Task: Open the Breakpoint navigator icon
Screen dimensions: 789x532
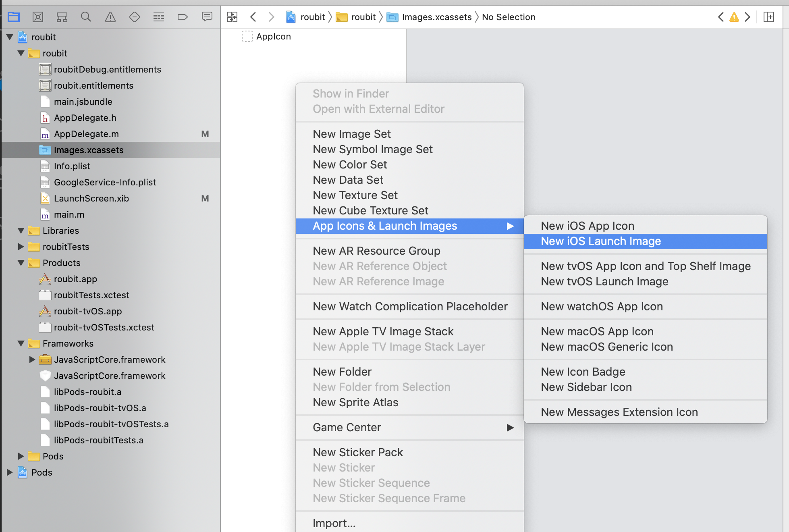Action: coord(183,17)
